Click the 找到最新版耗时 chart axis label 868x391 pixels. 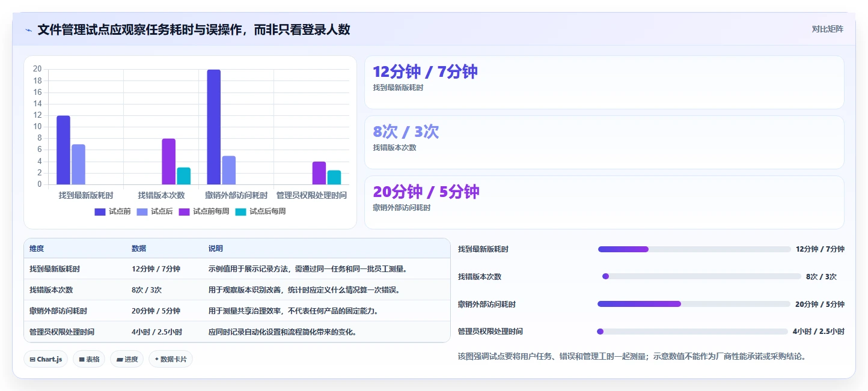86,196
